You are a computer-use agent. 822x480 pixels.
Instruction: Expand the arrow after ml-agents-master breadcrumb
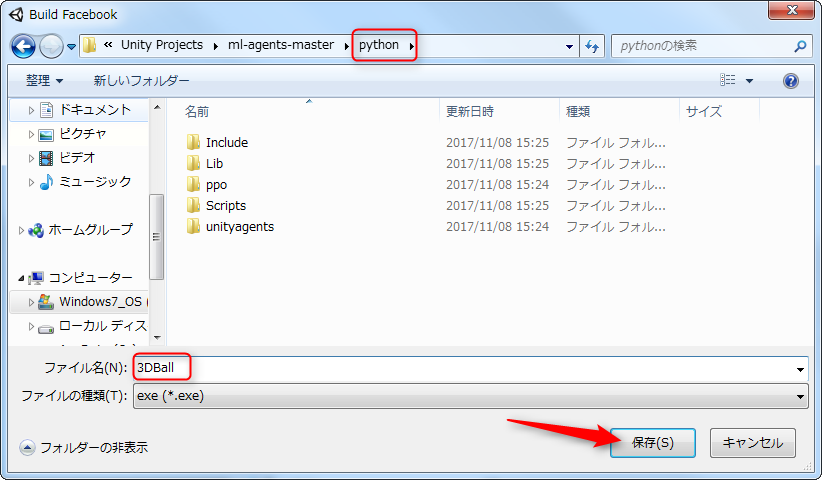[347, 46]
